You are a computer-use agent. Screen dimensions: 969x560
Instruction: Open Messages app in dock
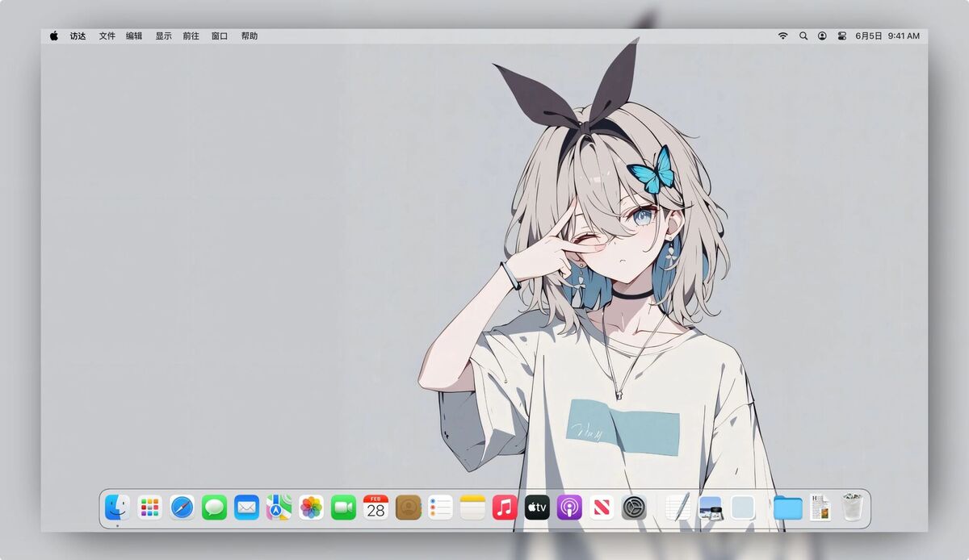[x=214, y=508]
